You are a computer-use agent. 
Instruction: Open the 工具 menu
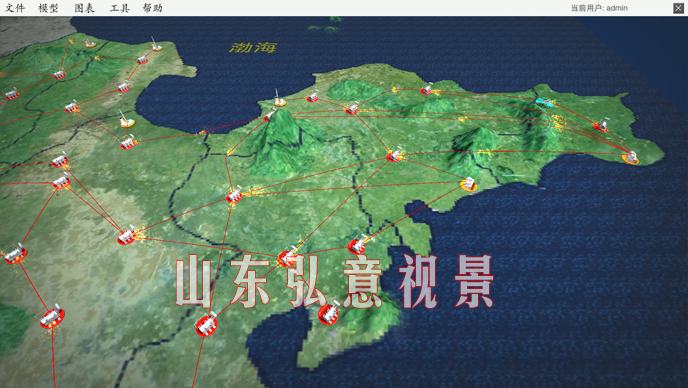119,8
